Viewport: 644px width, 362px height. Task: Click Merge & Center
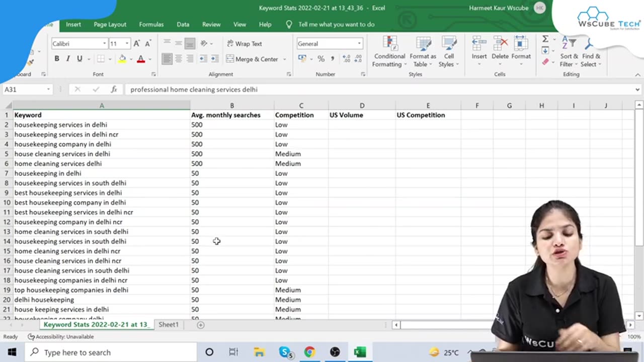[x=252, y=59]
